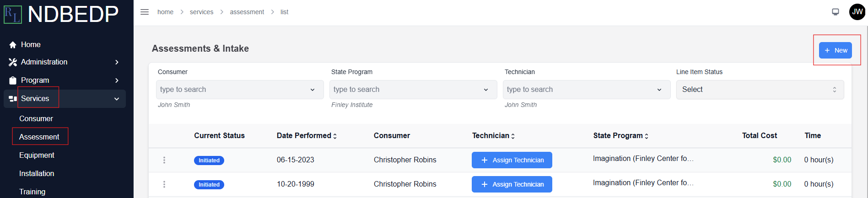This screenshot has width=868, height=198.
Task: Go to Home in sidebar
Action: pos(31,45)
